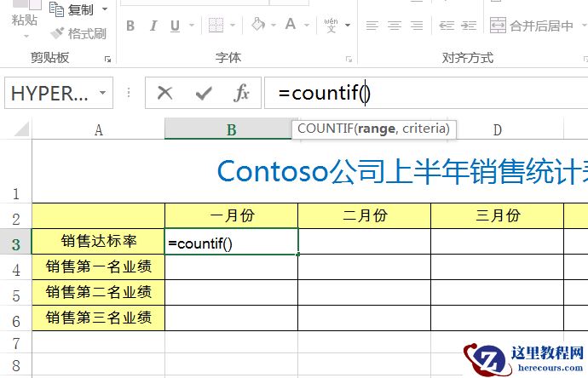Select row 3 header
Viewport: 588px width, 378px height.
(x=15, y=241)
